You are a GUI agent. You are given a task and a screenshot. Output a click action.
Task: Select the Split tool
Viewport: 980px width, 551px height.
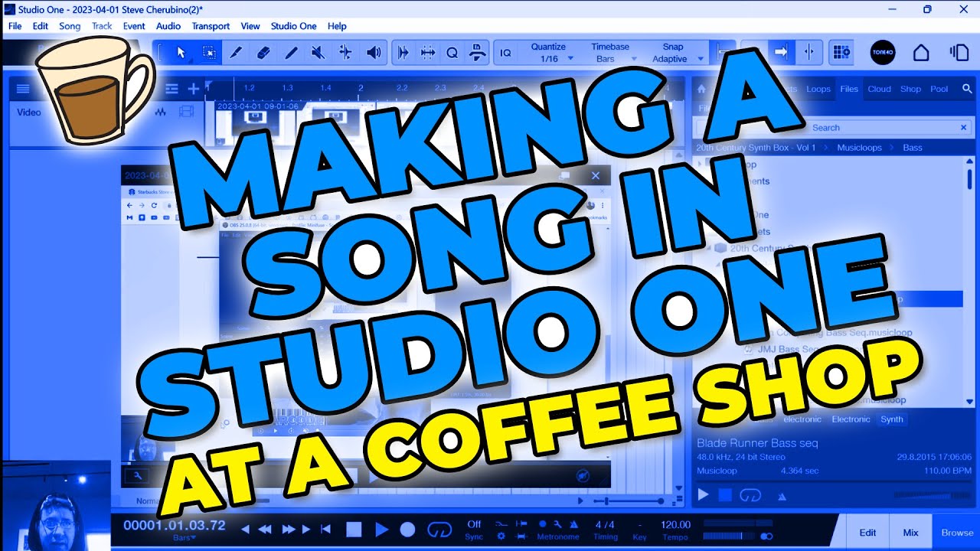point(236,53)
